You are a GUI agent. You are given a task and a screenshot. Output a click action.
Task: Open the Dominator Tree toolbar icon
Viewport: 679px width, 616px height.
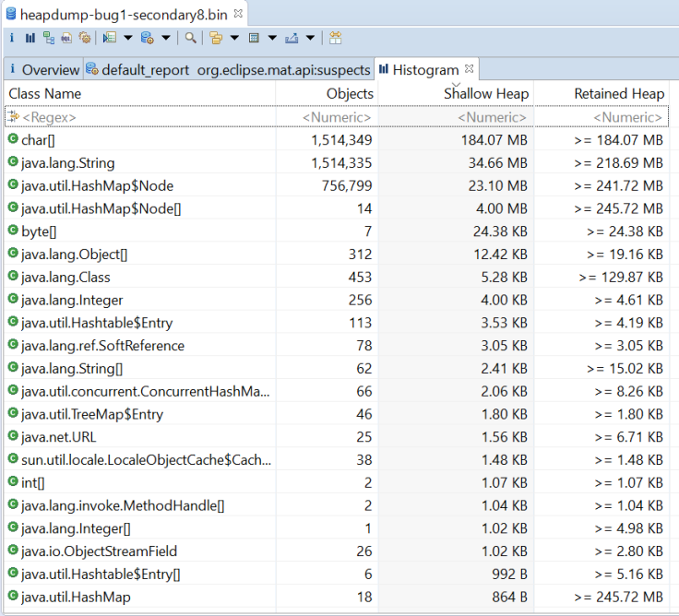49,38
